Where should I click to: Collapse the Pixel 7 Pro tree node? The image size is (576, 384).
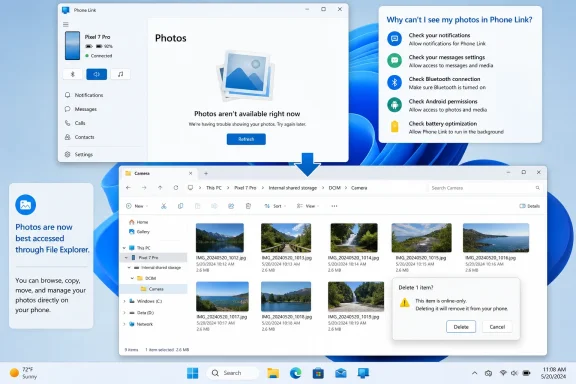tap(127, 258)
